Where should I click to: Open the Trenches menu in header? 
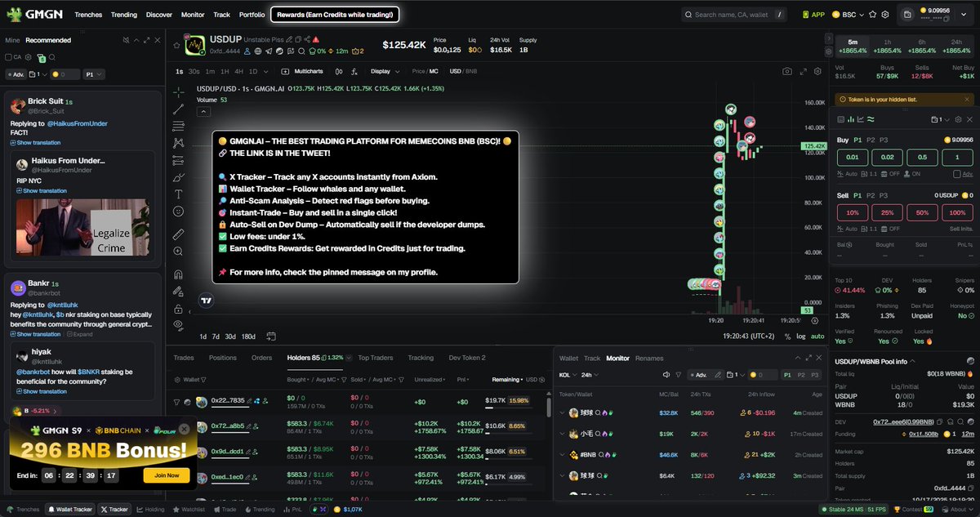coord(88,15)
